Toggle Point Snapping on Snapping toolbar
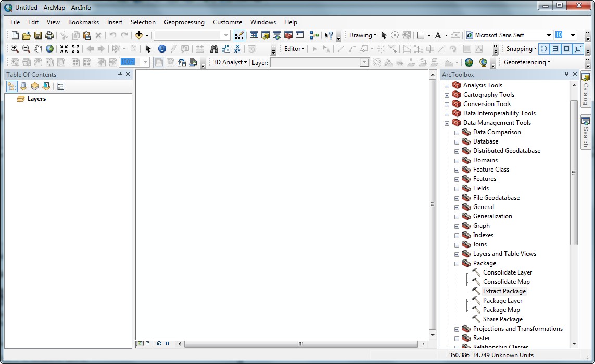 click(543, 49)
